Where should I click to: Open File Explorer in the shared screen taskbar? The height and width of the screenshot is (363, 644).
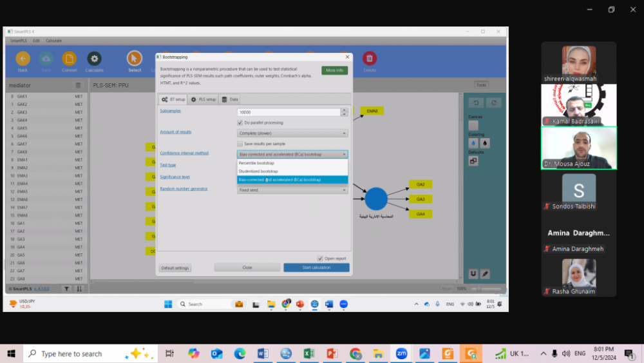coord(271,304)
